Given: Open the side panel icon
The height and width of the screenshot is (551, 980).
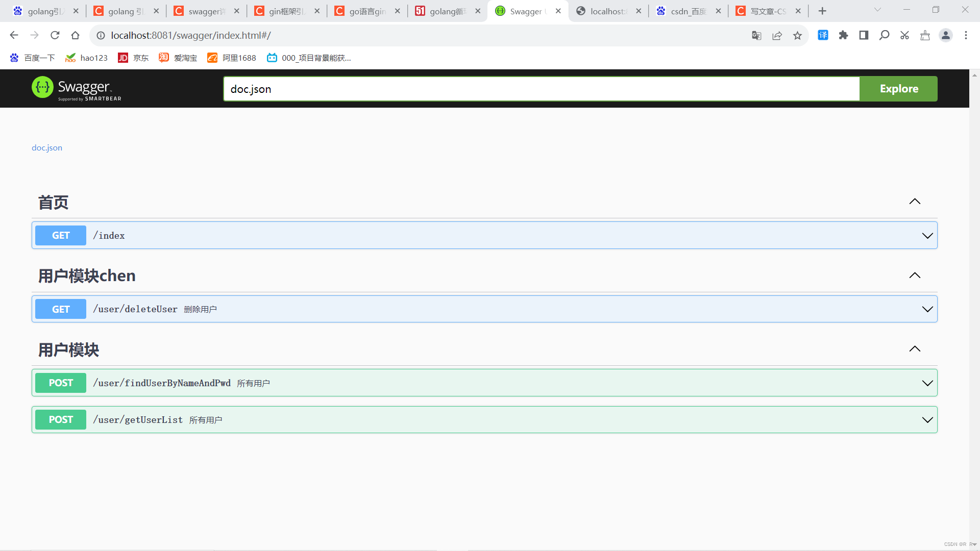Looking at the screenshot, I should pyautogui.click(x=864, y=35).
